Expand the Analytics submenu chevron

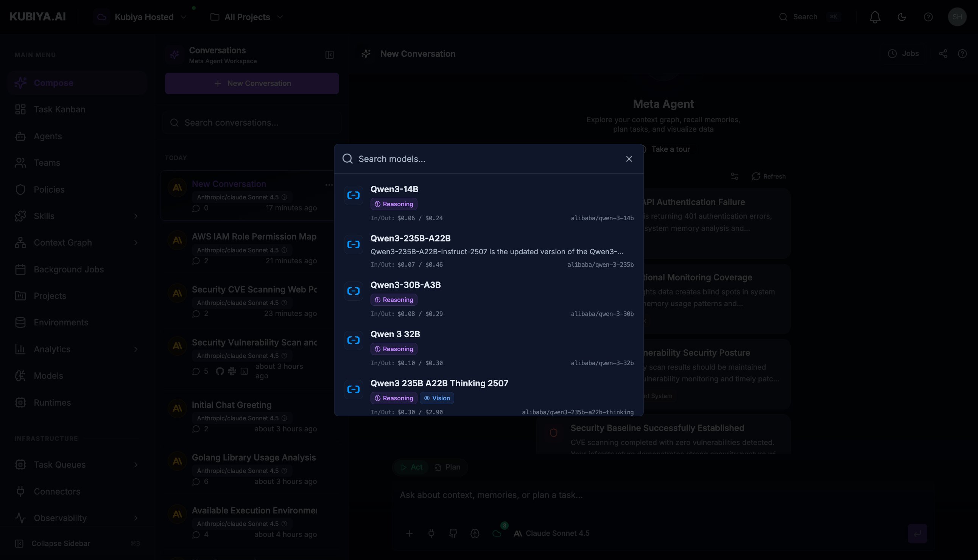point(135,349)
